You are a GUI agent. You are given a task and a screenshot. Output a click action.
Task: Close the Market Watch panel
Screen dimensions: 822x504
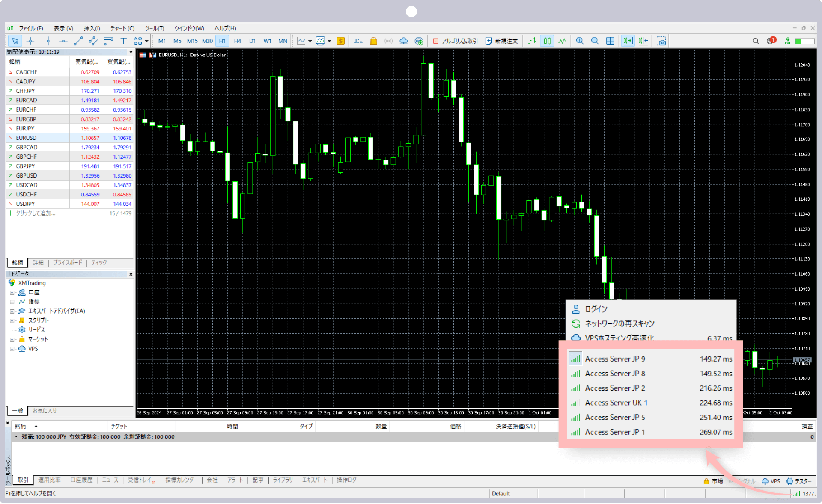[x=131, y=52]
